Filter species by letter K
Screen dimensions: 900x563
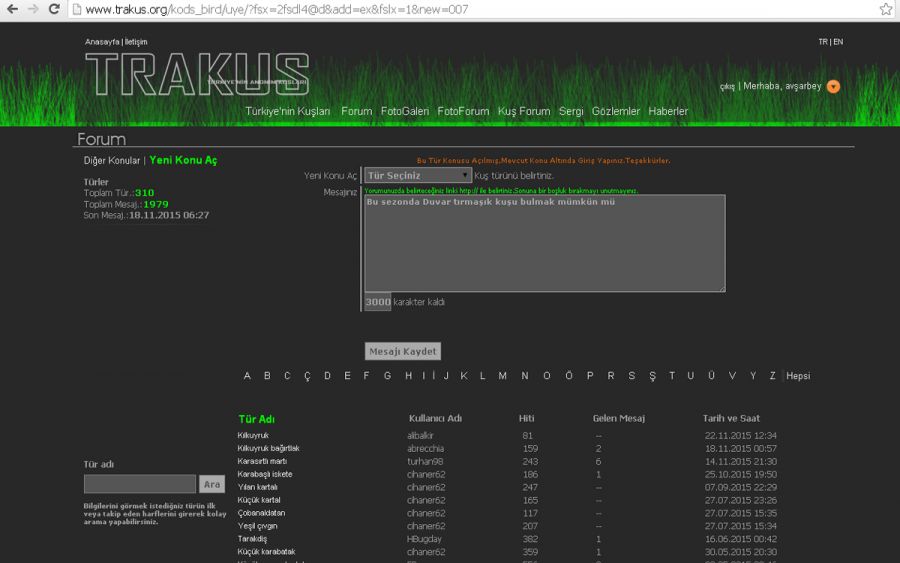tap(463, 376)
